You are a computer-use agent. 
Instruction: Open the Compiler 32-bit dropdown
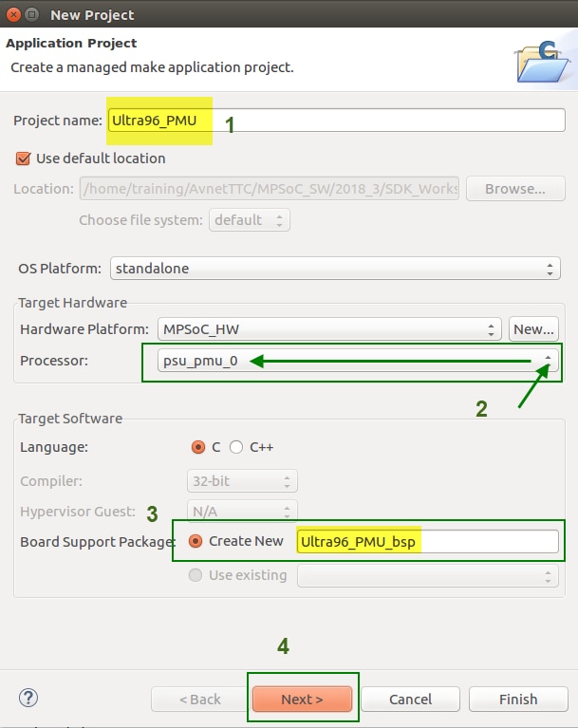click(x=243, y=481)
